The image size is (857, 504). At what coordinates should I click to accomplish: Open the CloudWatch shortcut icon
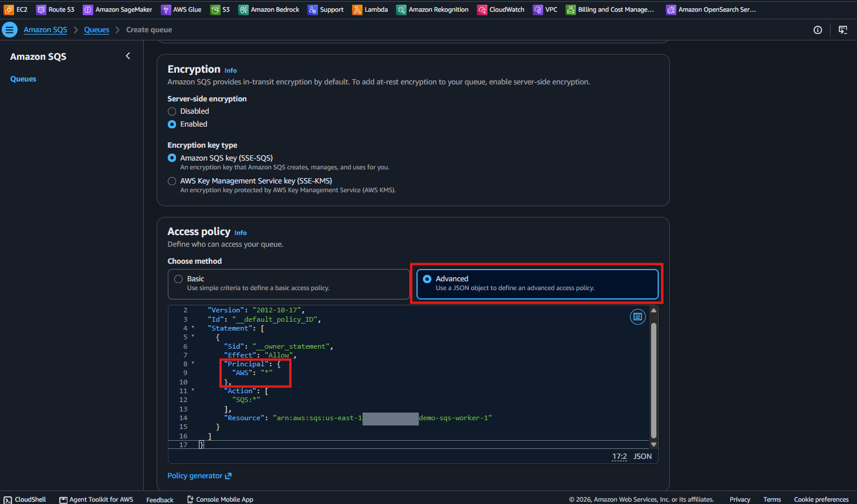coord(482,9)
